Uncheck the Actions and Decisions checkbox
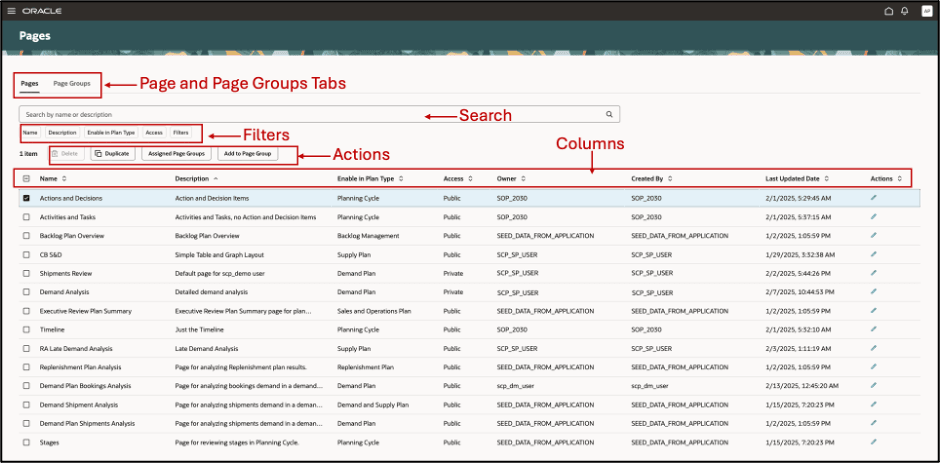940x464 pixels. (26, 198)
